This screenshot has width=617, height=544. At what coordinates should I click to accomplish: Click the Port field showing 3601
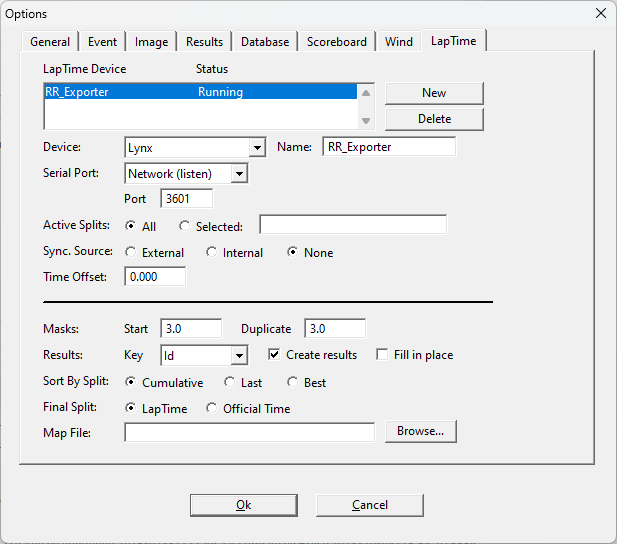click(x=187, y=198)
